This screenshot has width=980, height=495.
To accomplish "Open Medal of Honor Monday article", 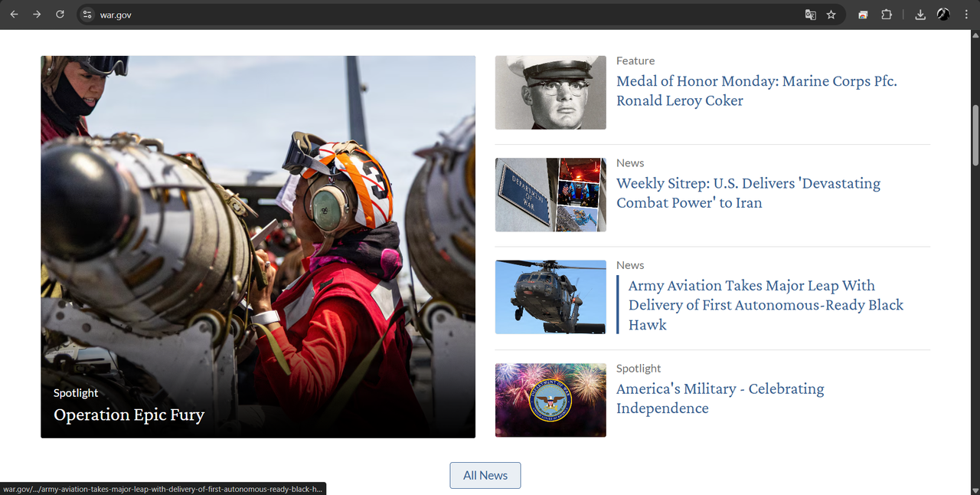I will click(756, 90).
